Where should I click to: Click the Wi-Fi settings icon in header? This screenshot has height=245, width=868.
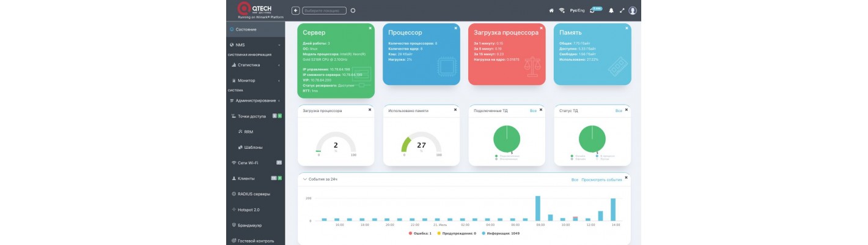[561, 10]
